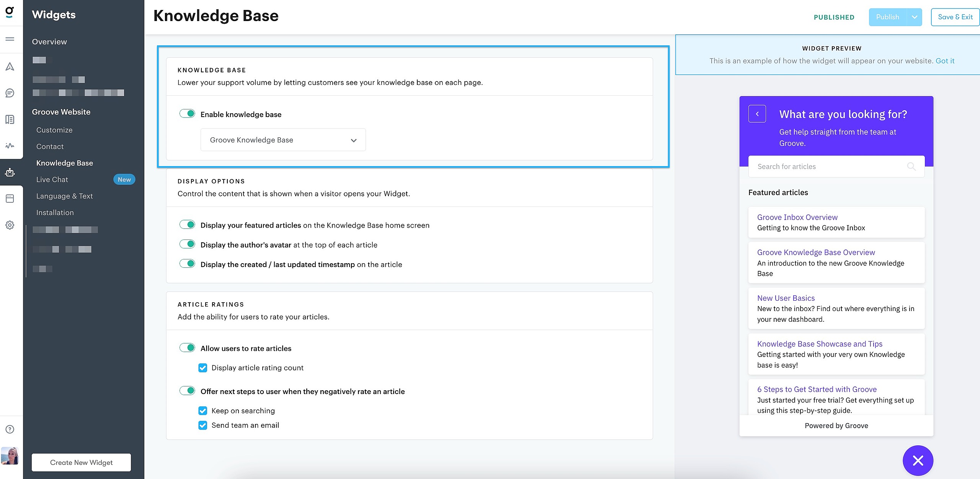This screenshot has height=479, width=980.
Task: Click the Got it link
Action: click(x=945, y=61)
